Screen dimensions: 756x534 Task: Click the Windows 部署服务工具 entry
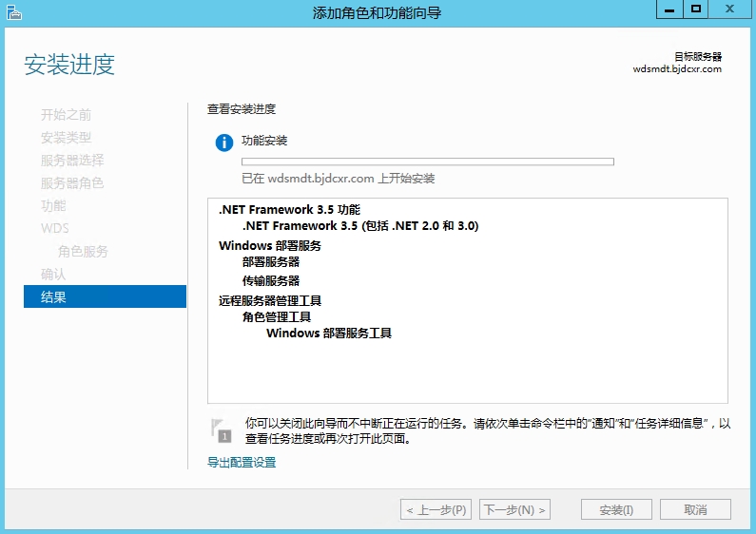tap(329, 333)
